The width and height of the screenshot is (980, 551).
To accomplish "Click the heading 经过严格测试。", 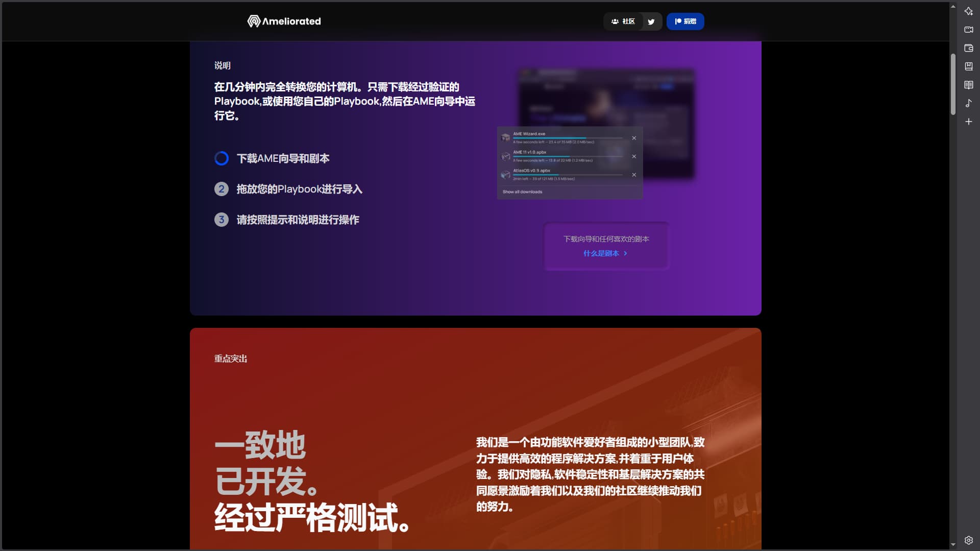I will click(x=312, y=518).
